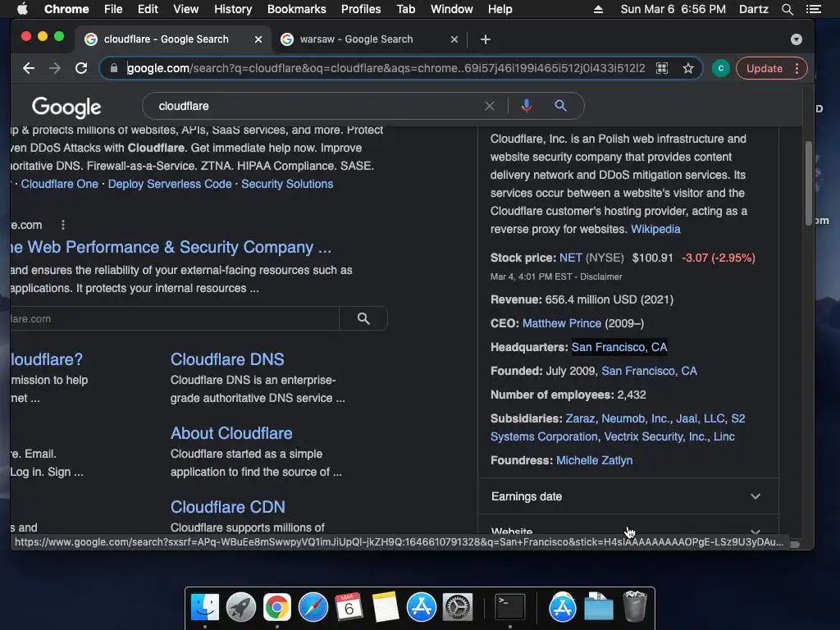The height and width of the screenshot is (630, 840).
Task: Open the Cloudflare One link
Action: click(59, 184)
